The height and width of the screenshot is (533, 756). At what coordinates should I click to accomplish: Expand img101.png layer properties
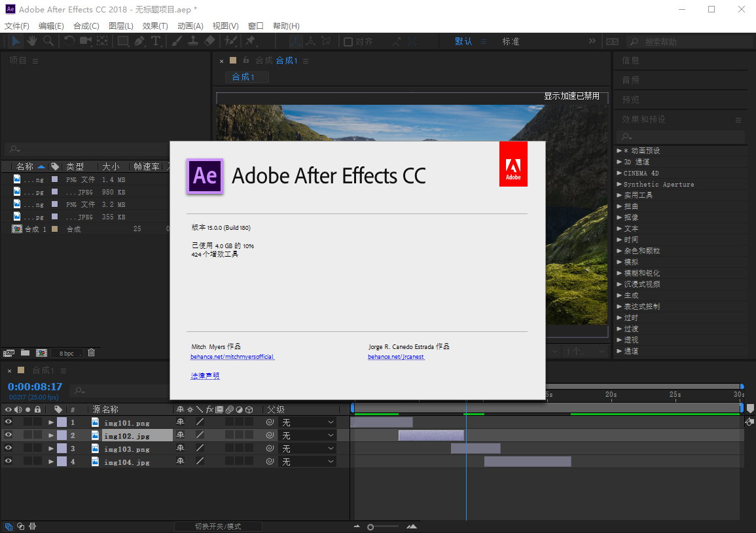[50, 422]
